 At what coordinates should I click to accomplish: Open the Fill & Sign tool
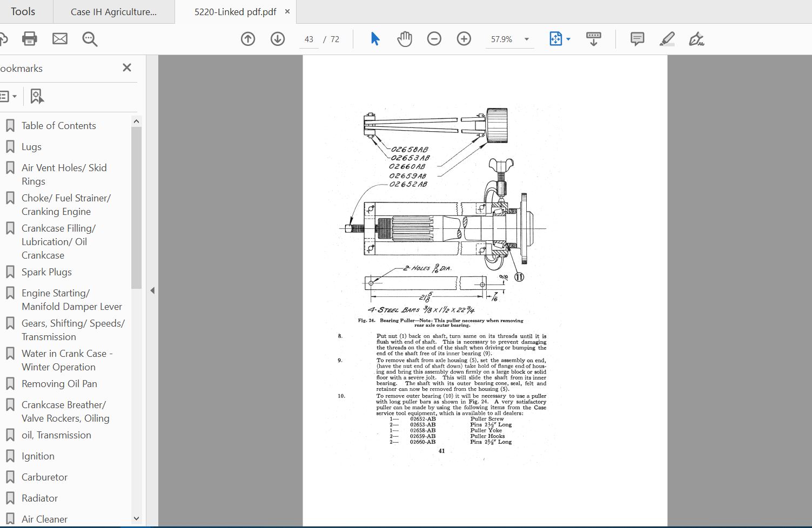pos(696,38)
